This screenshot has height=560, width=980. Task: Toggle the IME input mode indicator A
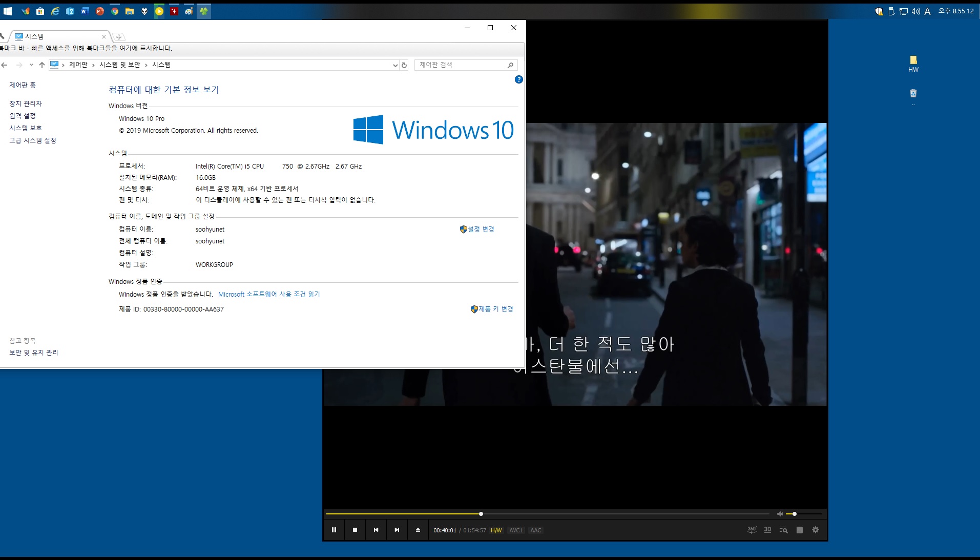click(927, 11)
